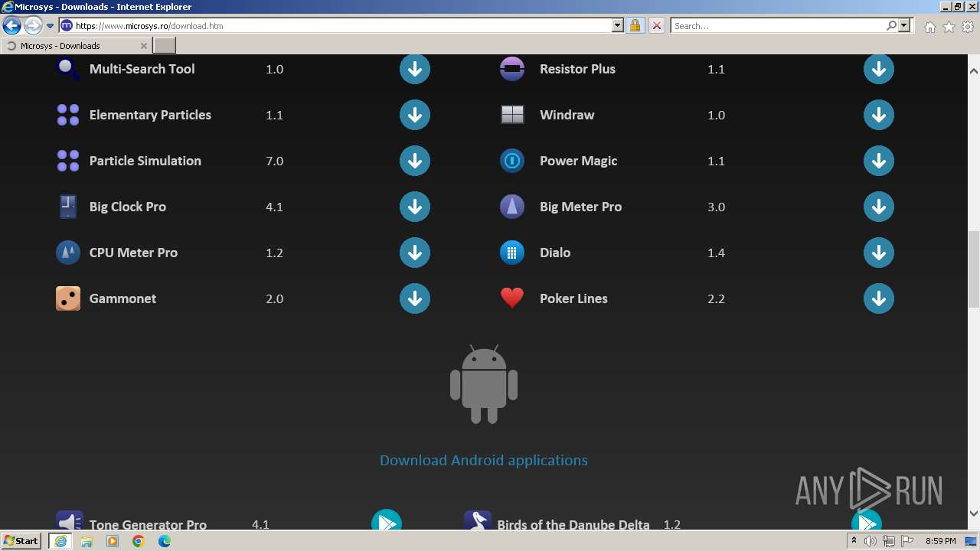Screen dimensions: 980x551
Task: Click the gray Android robot logo
Action: pos(484,384)
